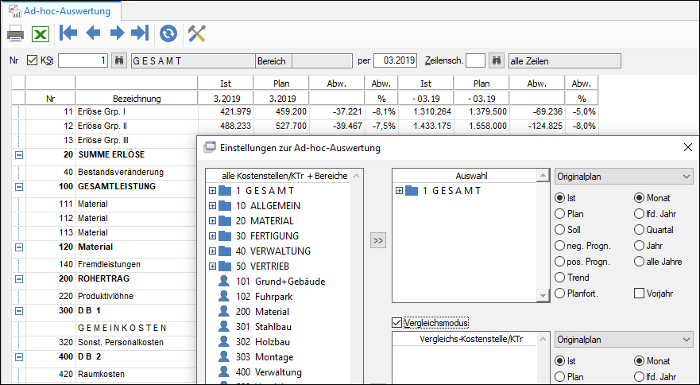Select pos. Progn. radio button
700x385 pixels.
click(559, 262)
